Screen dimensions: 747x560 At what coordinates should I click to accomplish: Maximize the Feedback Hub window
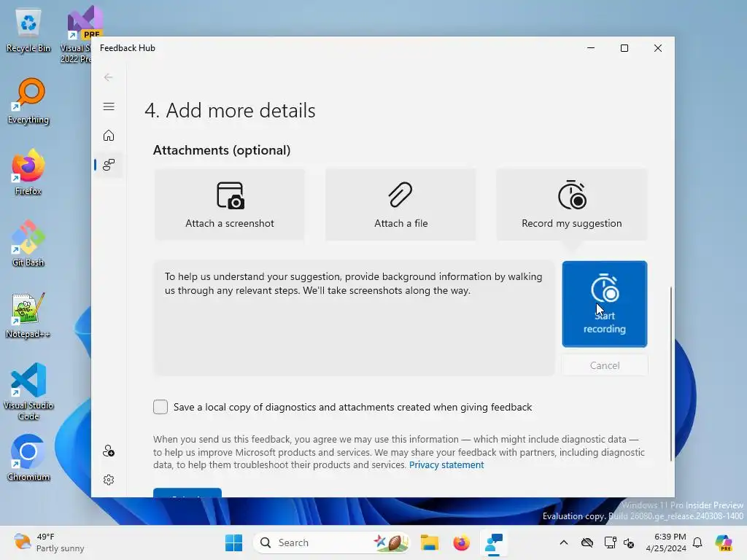coord(624,48)
